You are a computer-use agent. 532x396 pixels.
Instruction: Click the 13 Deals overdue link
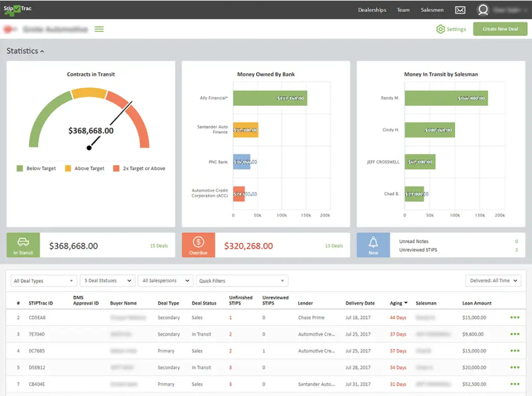click(x=334, y=246)
